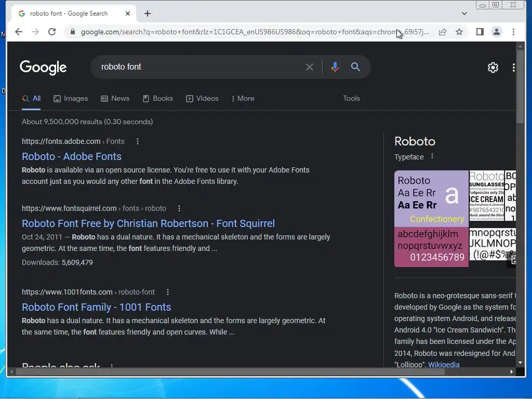The height and width of the screenshot is (399, 532).
Task: Select the All search tab
Action: (31, 99)
